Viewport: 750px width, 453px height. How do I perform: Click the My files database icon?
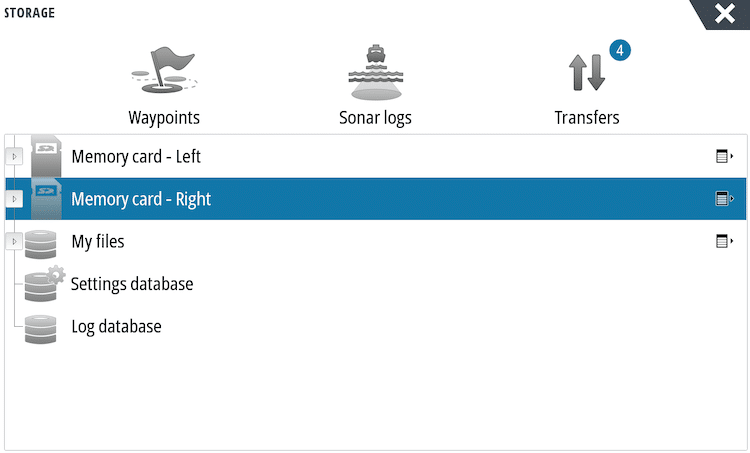41,242
